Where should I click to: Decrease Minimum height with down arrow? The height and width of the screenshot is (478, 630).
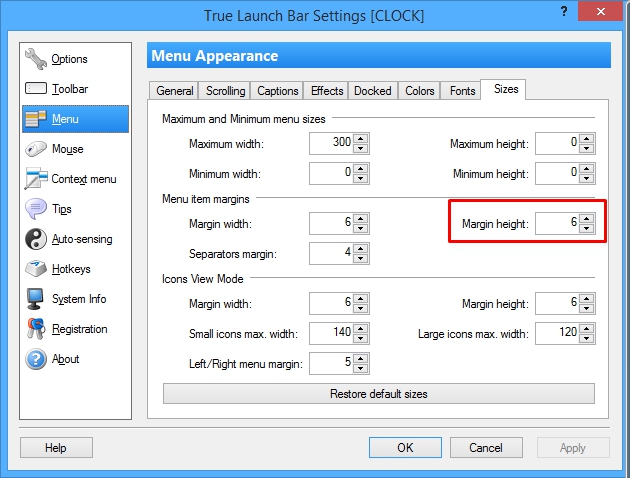[587, 178]
